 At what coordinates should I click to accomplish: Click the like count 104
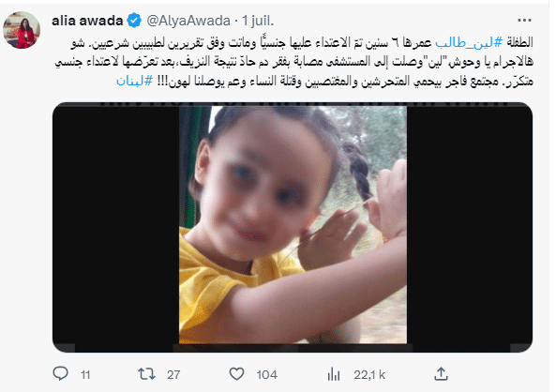pyautogui.click(x=266, y=374)
